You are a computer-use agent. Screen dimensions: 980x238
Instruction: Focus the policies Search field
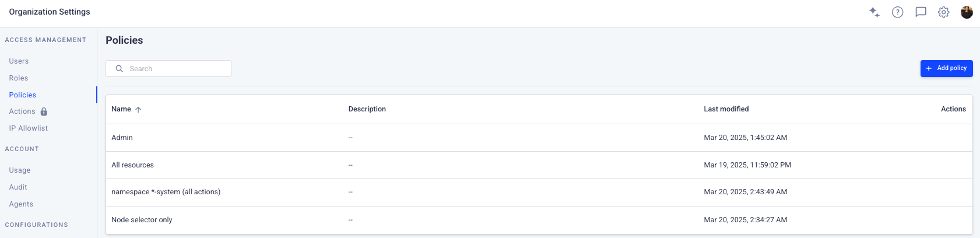click(x=168, y=68)
